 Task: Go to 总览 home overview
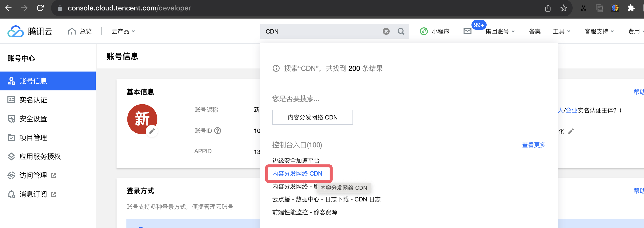80,31
